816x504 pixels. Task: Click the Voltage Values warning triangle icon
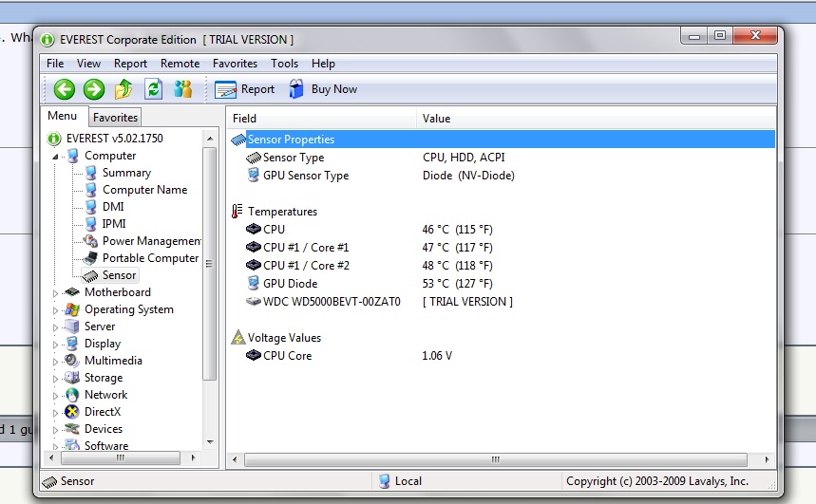(x=238, y=338)
